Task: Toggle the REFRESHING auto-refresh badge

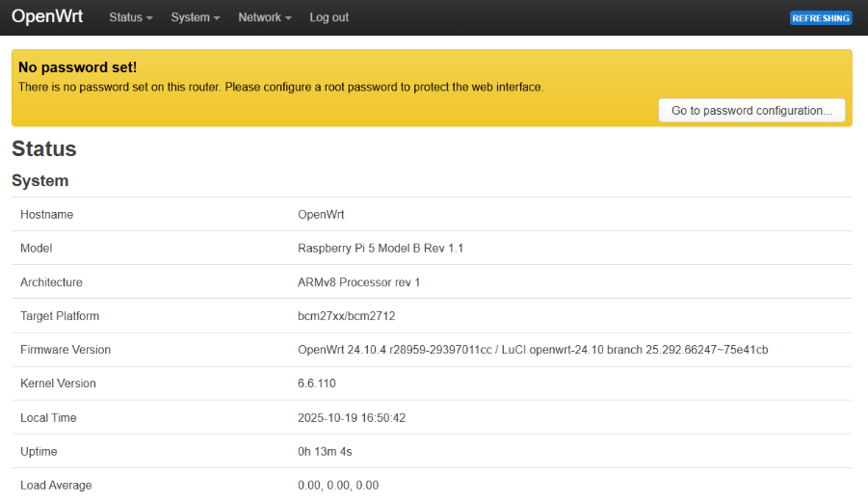Action: click(821, 18)
